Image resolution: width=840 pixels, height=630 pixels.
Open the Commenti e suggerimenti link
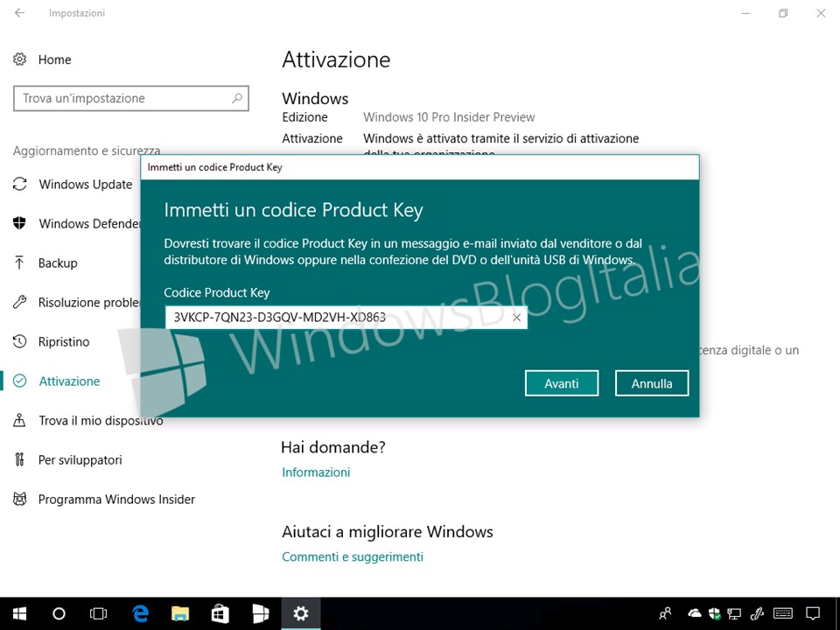(353, 556)
